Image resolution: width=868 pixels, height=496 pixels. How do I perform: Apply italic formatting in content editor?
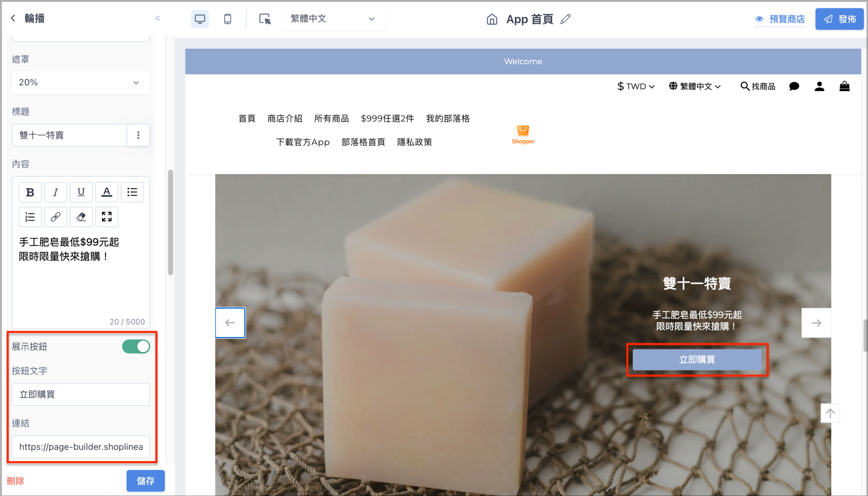pyautogui.click(x=56, y=192)
